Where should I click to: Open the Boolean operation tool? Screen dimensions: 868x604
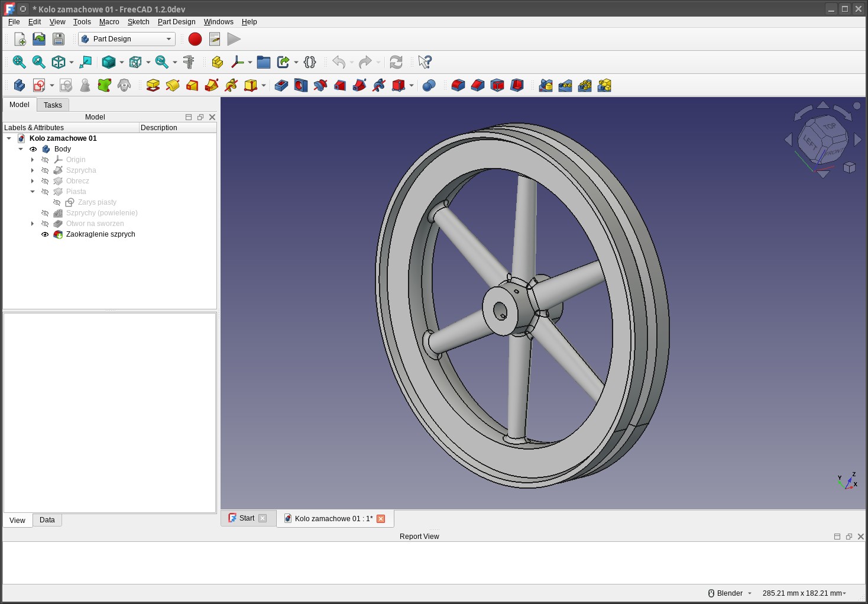pos(429,86)
